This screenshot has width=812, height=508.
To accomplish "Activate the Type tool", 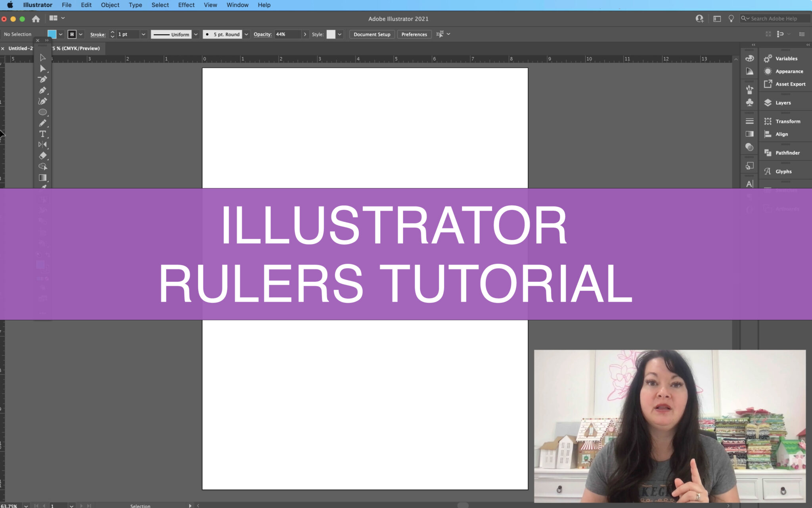I will 43,134.
